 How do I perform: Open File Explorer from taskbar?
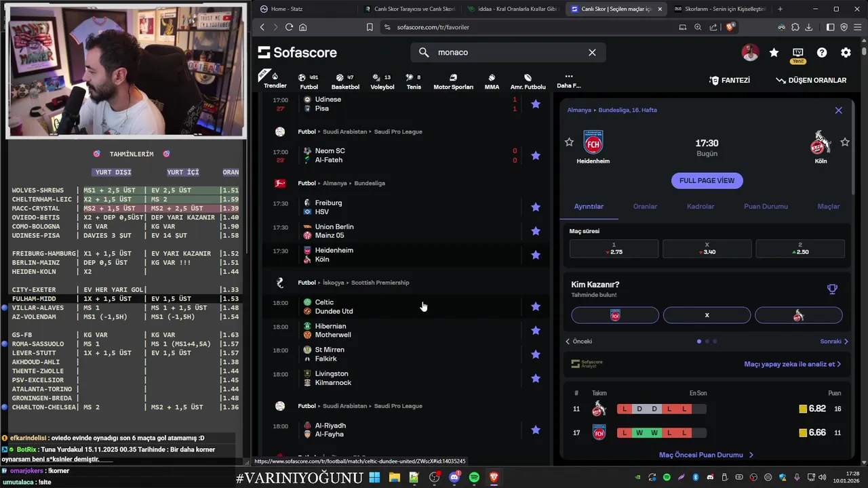click(x=394, y=478)
